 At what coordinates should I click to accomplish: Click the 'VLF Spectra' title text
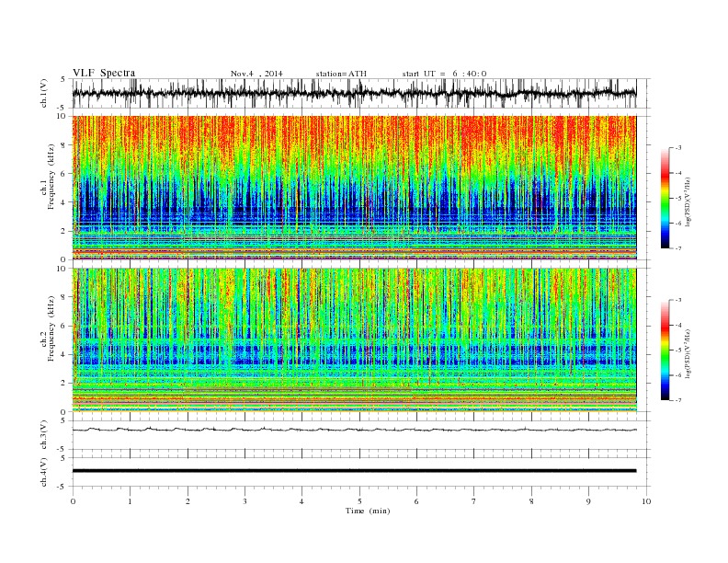(x=104, y=73)
